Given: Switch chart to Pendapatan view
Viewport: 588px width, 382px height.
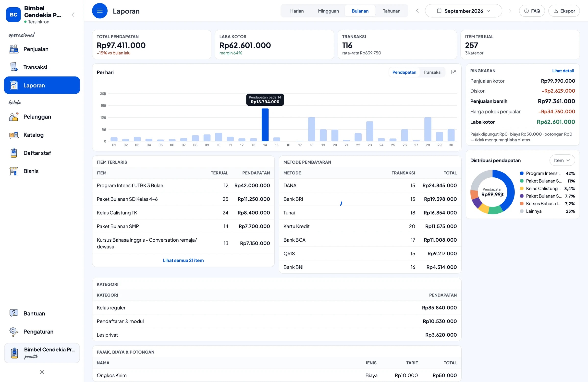Looking at the screenshot, I should (404, 72).
